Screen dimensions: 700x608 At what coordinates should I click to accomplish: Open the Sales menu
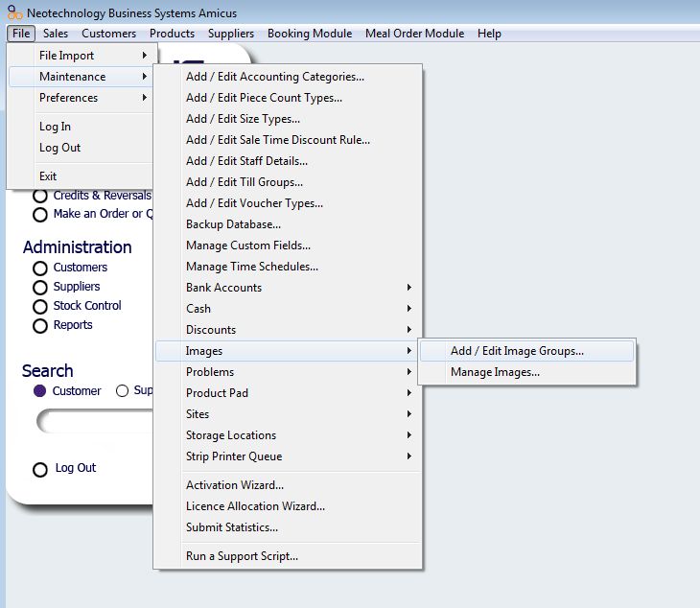pos(56,34)
